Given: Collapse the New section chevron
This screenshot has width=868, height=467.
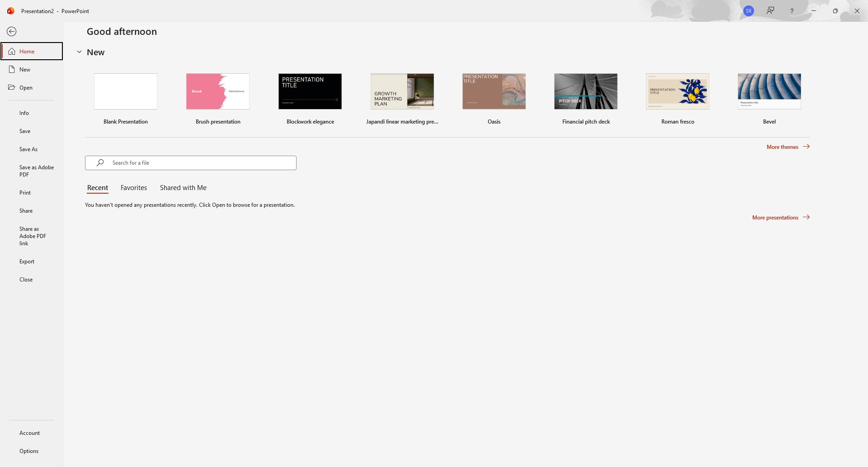Looking at the screenshot, I should [79, 52].
